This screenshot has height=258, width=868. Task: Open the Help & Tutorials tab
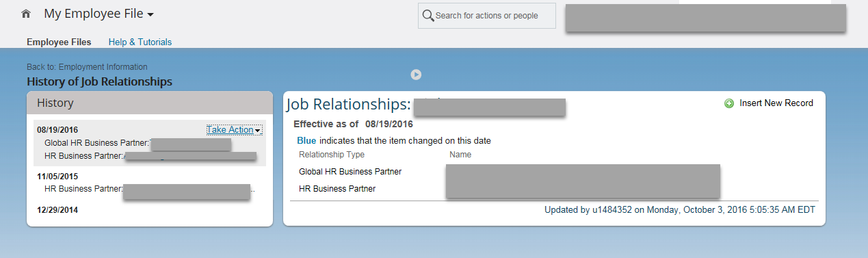point(140,42)
